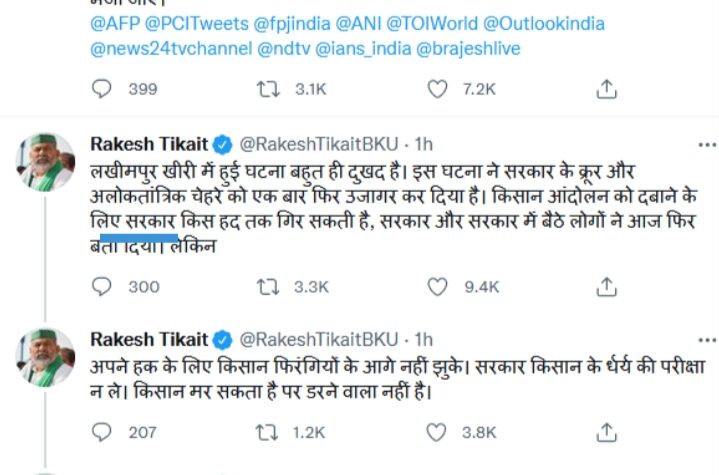Image resolution: width=719 pixels, height=475 pixels.
Task: Share the topmost tweet via share icon
Action: coord(605,89)
